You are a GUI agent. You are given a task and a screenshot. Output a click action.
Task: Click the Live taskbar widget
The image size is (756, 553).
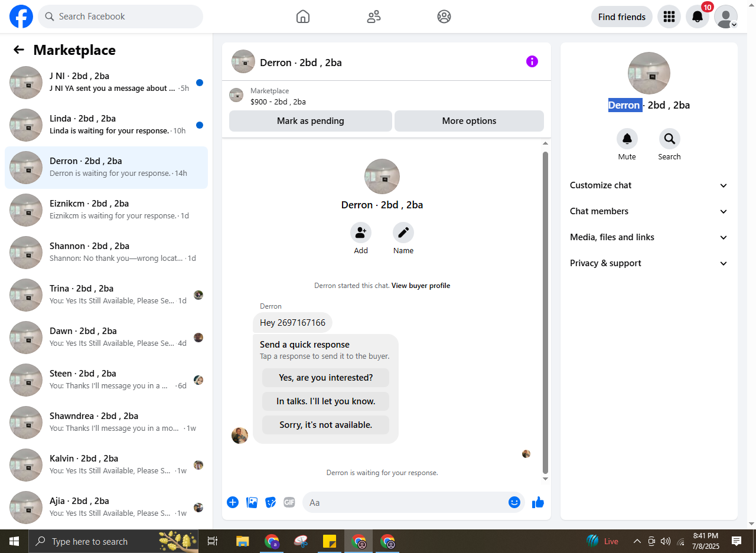pos(602,541)
